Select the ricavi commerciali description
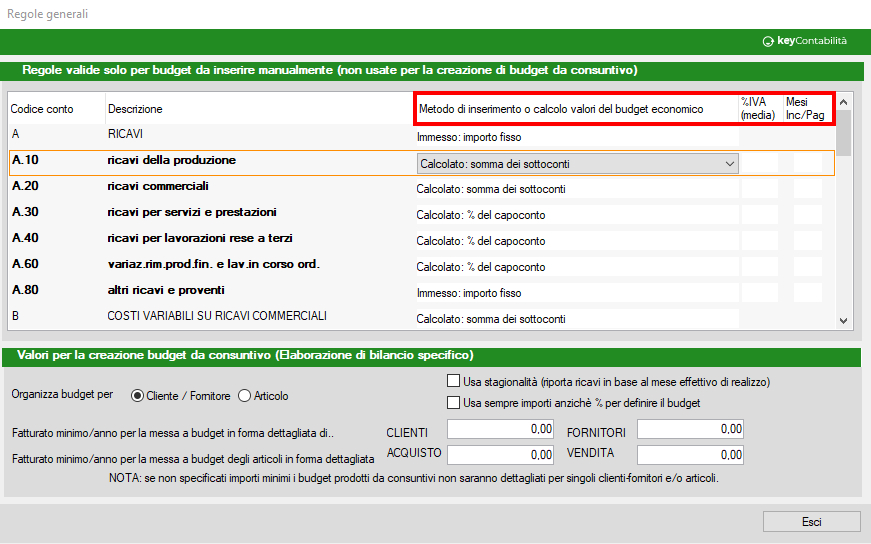This screenshot has width=871, height=544. (158, 186)
